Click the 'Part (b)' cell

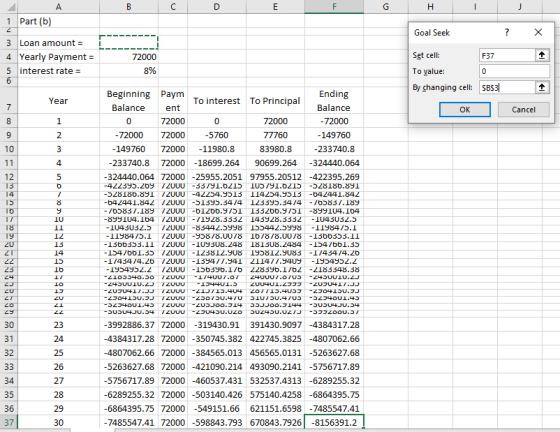click(59, 21)
